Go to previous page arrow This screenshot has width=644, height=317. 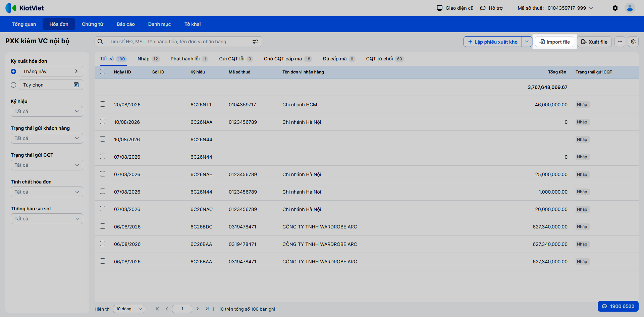167,309
